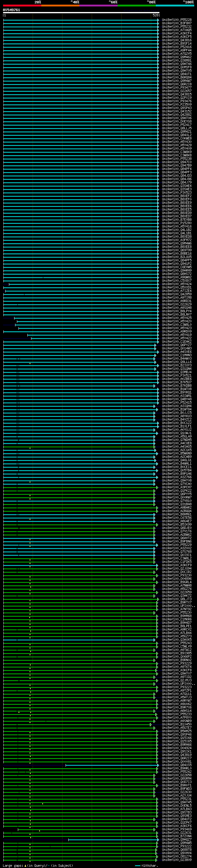Pick the UniRef100_Q9SP43 entry
Screen dimensions: 197x868
pos(176,108)
